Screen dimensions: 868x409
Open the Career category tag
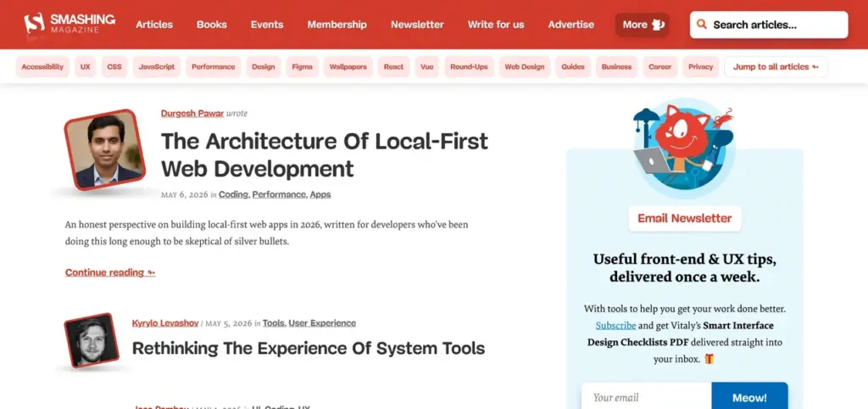[x=659, y=66]
